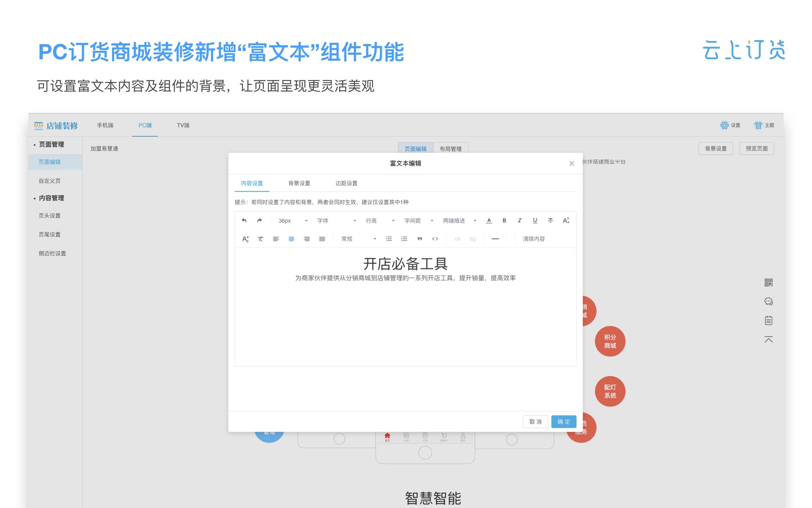Click the 内容管理 section header

(52, 198)
